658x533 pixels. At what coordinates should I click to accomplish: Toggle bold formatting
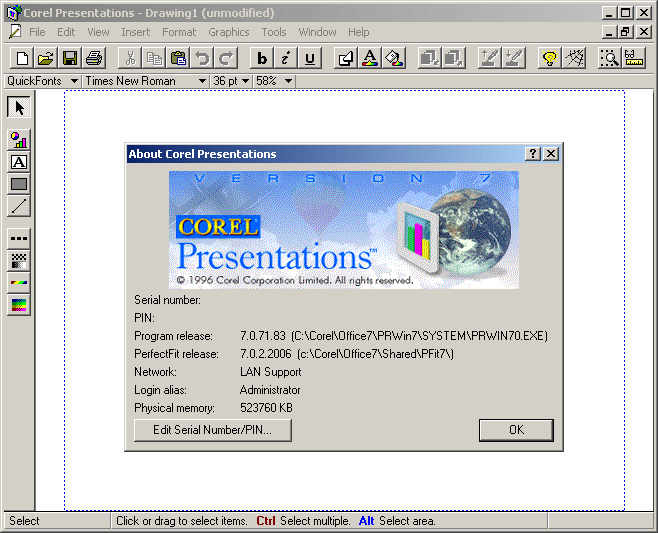(262, 58)
